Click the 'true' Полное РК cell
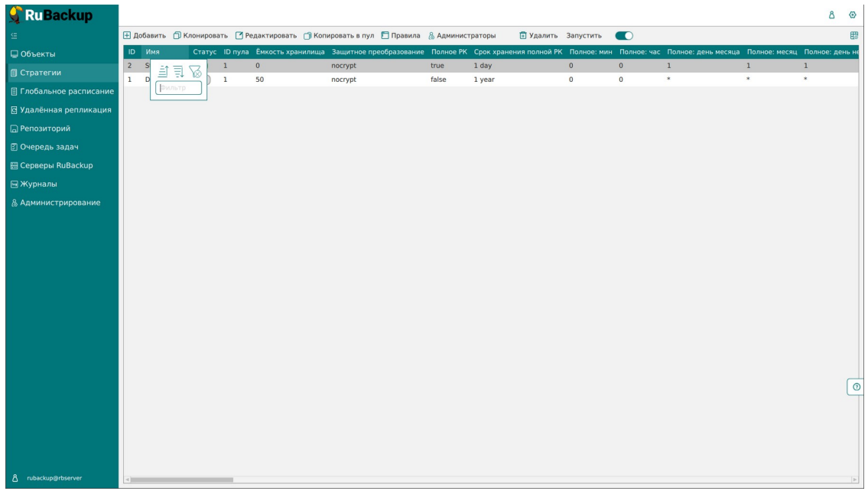 [x=437, y=65]
